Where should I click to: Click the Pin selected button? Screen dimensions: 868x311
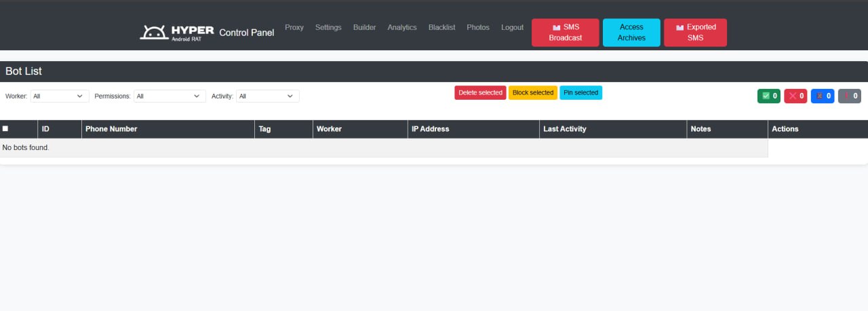pos(581,93)
